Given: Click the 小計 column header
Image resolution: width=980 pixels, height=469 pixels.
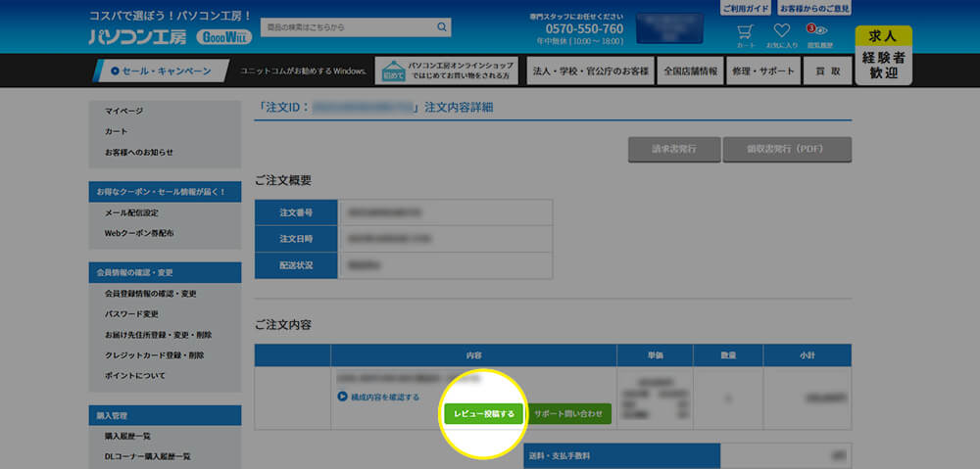Looking at the screenshot, I should coord(807,355).
